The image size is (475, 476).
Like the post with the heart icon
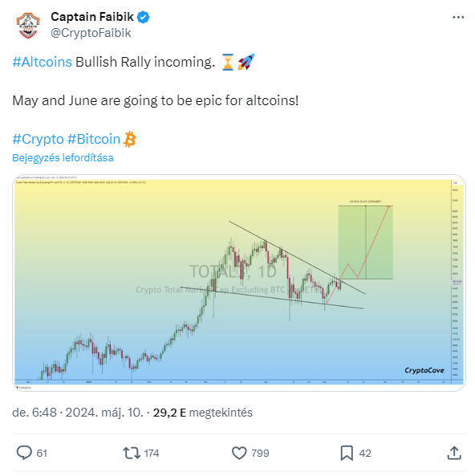pyautogui.click(x=239, y=453)
